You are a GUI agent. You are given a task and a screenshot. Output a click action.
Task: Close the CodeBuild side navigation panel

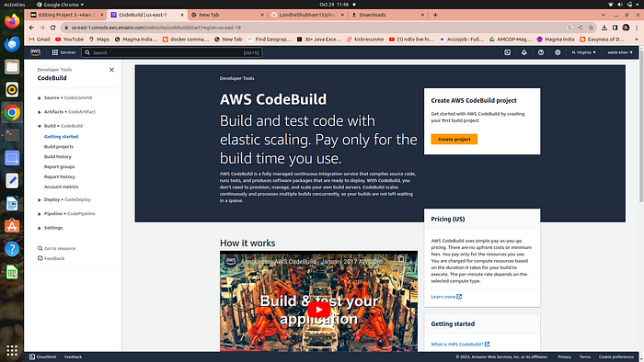coord(111,70)
